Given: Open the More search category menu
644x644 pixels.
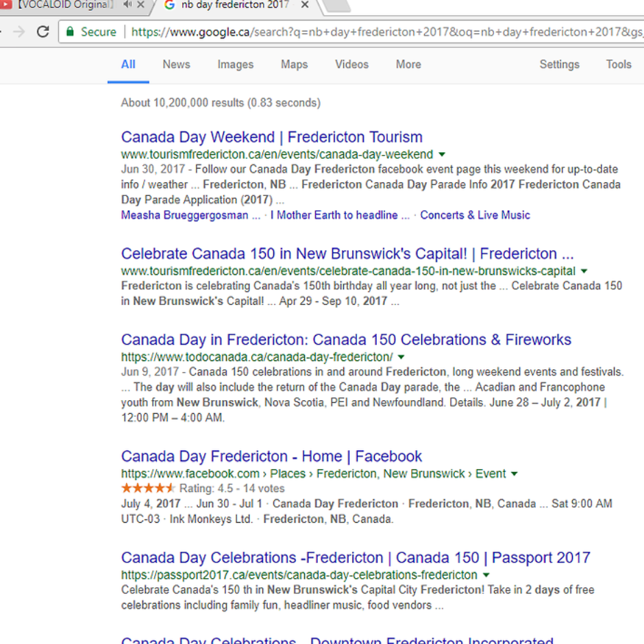Looking at the screenshot, I should coord(408,64).
